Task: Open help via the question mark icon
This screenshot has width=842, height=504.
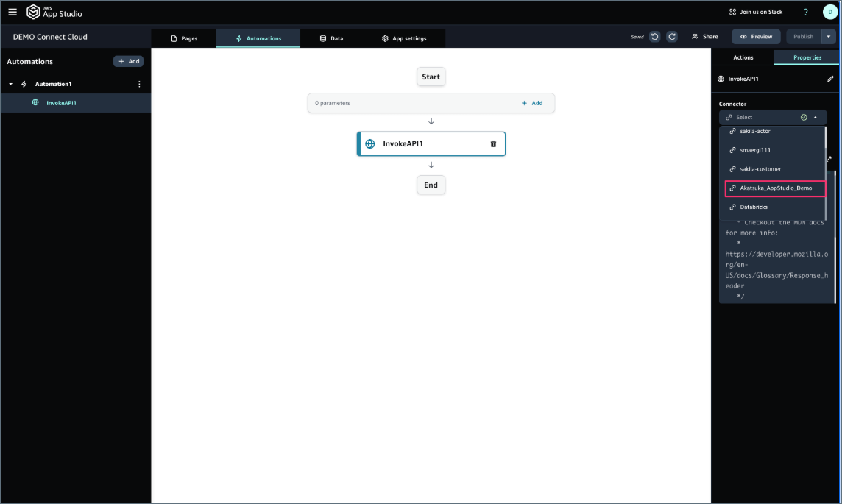Action: pyautogui.click(x=805, y=12)
